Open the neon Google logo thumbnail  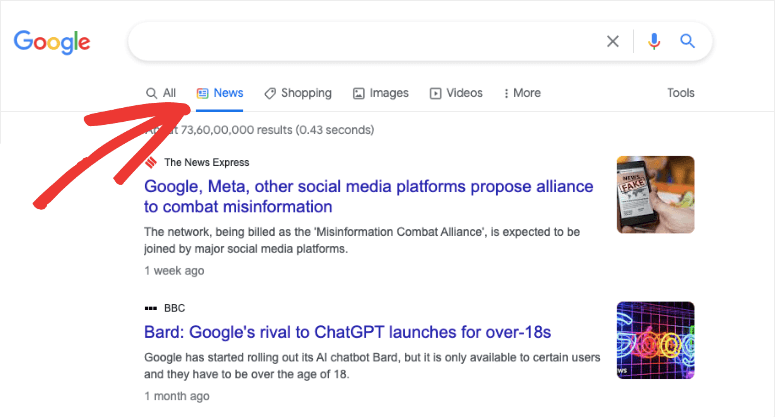655,340
